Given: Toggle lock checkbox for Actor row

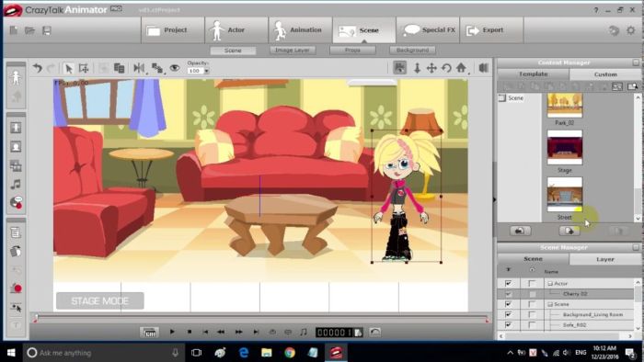Looking at the screenshot, I should coord(532,283).
